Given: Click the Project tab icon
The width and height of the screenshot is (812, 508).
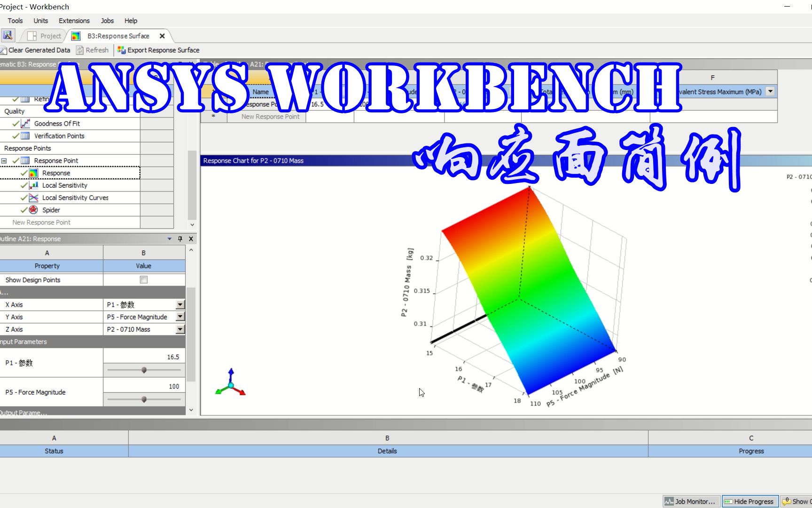Looking at the screenshot, I should click(x=32, y=36).
